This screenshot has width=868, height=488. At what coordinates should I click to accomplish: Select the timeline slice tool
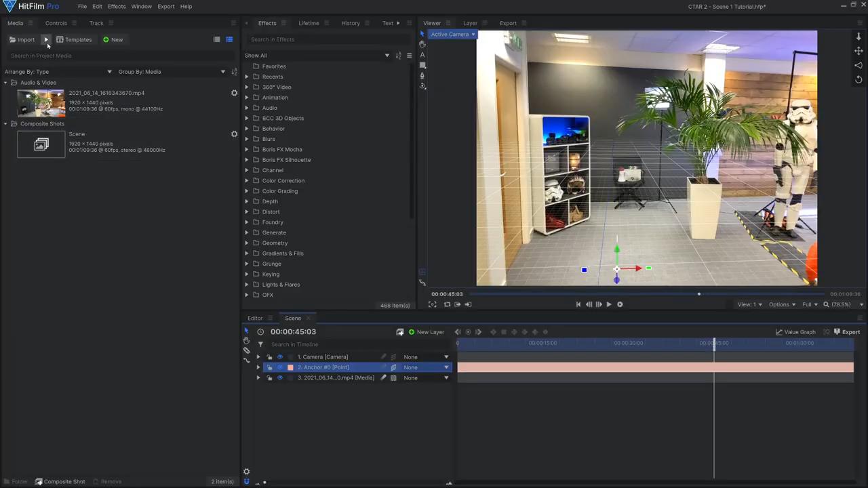click(x=247, y=350)
